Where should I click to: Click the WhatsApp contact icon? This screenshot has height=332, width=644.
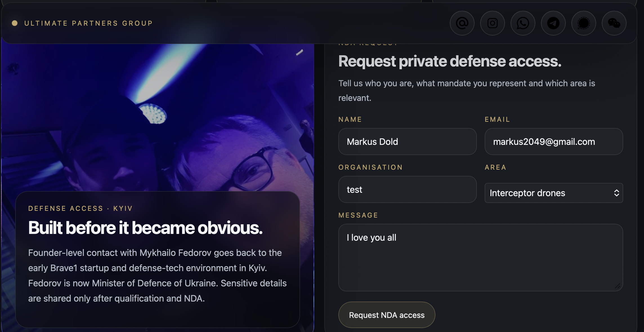click(x=523, y=23)
